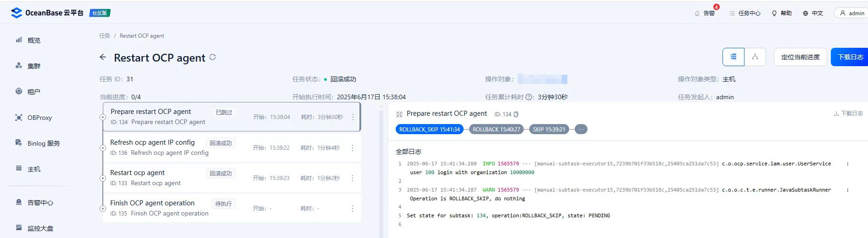
Task: Switch to list view of subtasks
Action: click(734, 57)
